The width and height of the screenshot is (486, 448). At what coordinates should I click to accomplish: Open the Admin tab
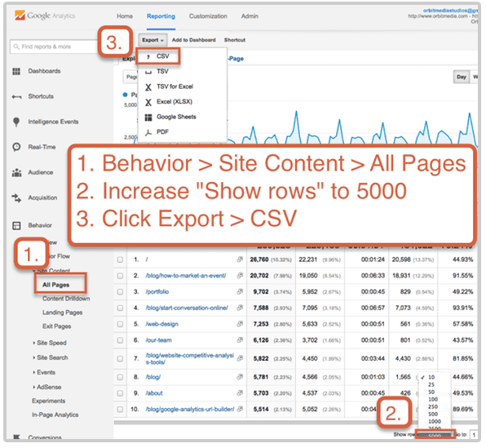(x=250, y=16)
